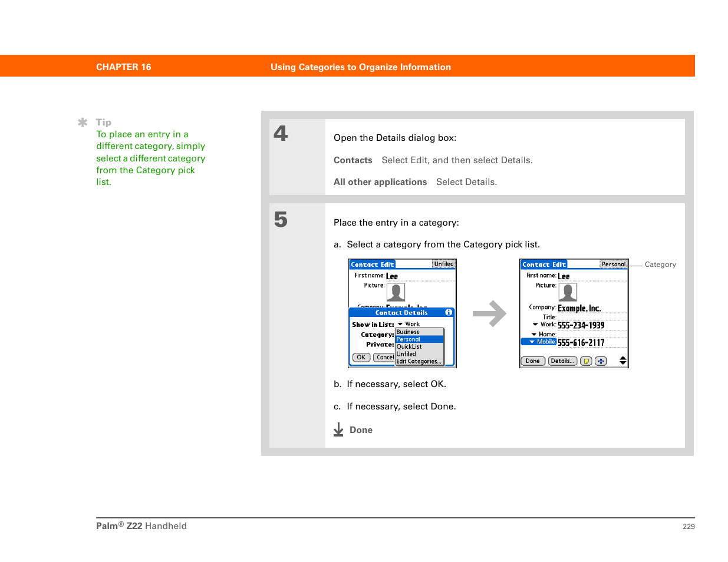The width and height of the screenshot is (728, 562).
Task: Click the Contact Edit title in Unfiled screen
Action: [x=372, y=265]
